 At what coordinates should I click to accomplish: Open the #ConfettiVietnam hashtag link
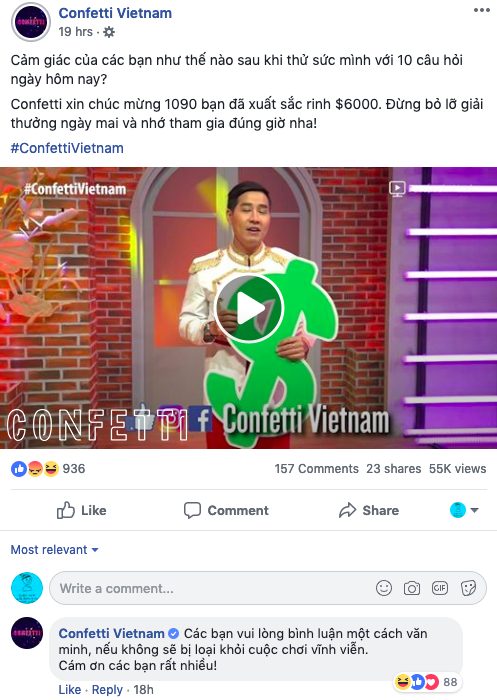pos(67,148)
